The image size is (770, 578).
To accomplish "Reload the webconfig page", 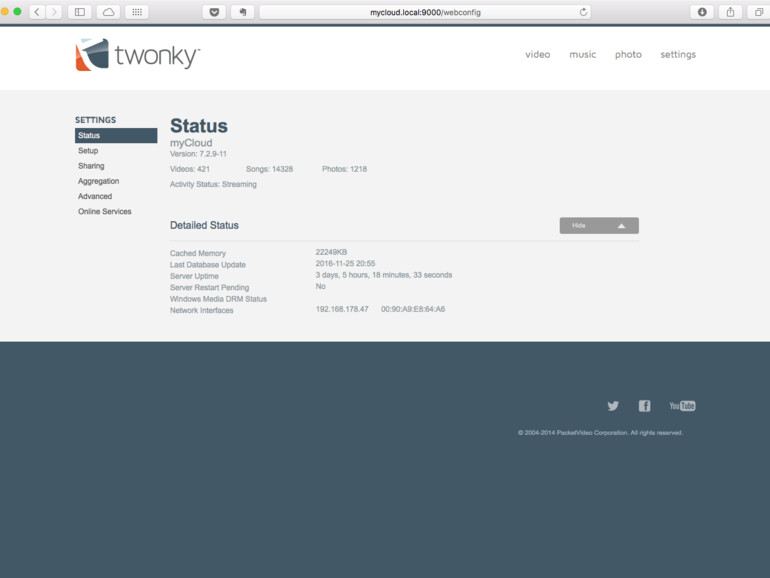I will [x=583, y=12].
